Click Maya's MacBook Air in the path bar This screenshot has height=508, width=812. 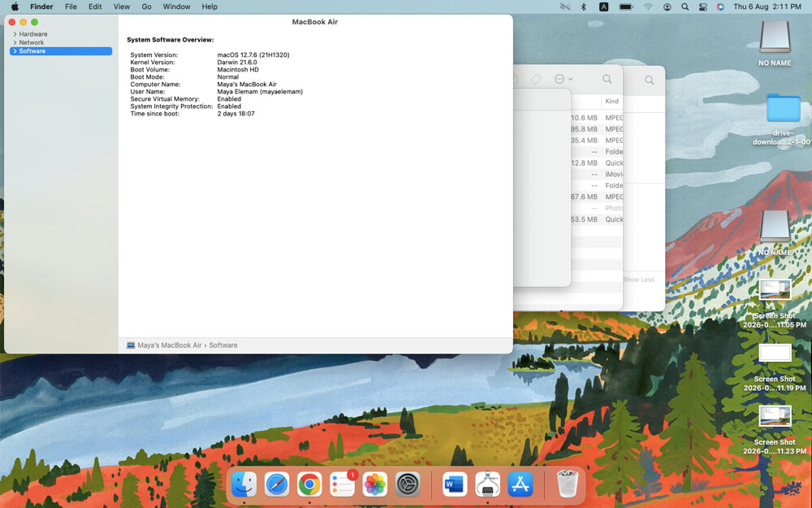click(170, 345)
